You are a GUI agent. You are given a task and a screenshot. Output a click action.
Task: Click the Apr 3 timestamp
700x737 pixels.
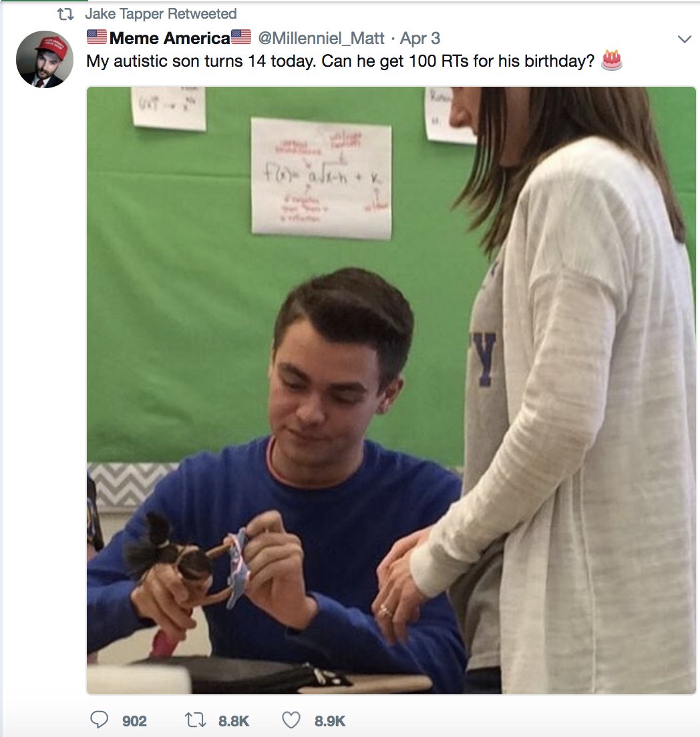click(x=420, y=38)
